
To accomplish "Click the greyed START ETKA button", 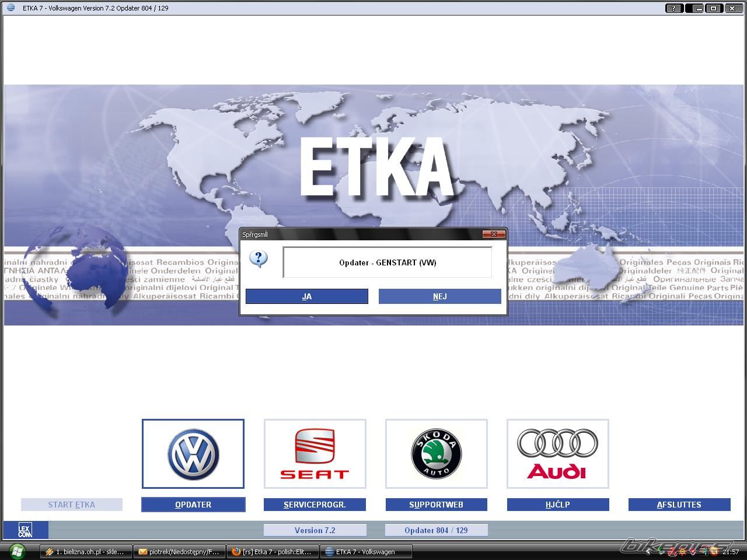I will coord(72,505).
